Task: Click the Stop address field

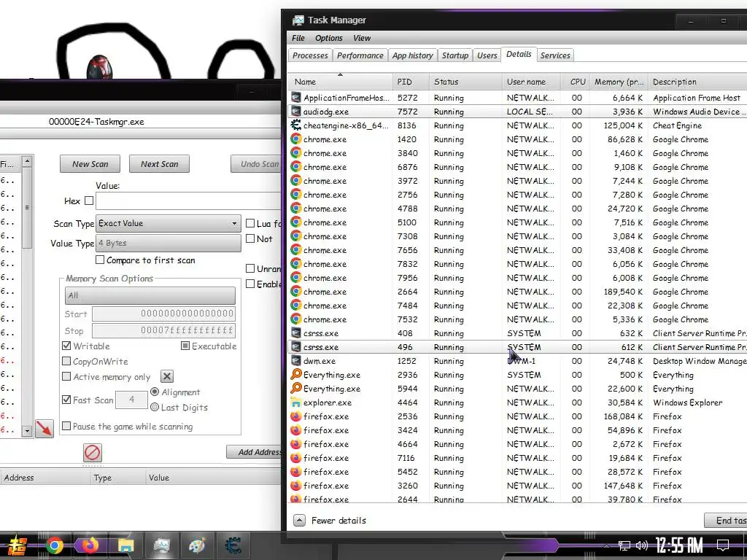Action: pos(163,330)
